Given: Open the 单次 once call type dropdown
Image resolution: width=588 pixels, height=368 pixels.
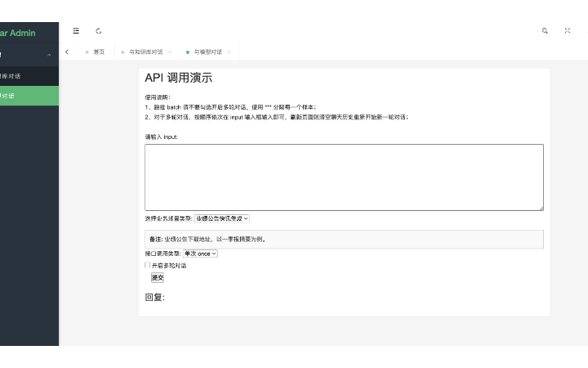Looking at the screenshot, I should coord(200,254).
